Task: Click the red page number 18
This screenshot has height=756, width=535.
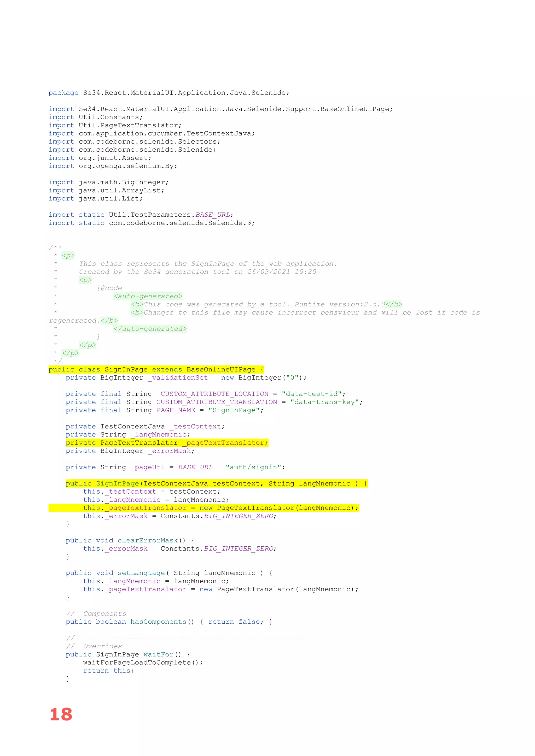Action: click(x=61, y=714)
